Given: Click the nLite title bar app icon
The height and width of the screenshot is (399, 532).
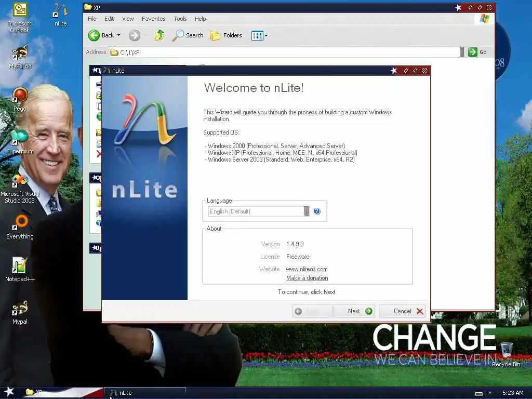Looking at the screenshot, I should click(107, 70).
